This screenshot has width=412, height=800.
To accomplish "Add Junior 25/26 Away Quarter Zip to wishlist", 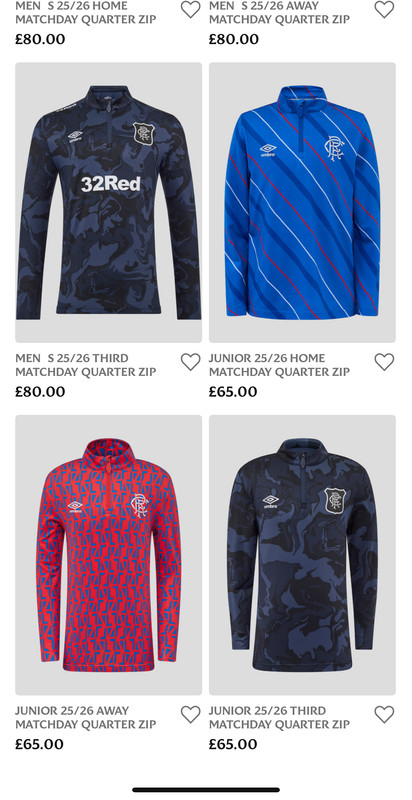I will click(x=190, y=714).
